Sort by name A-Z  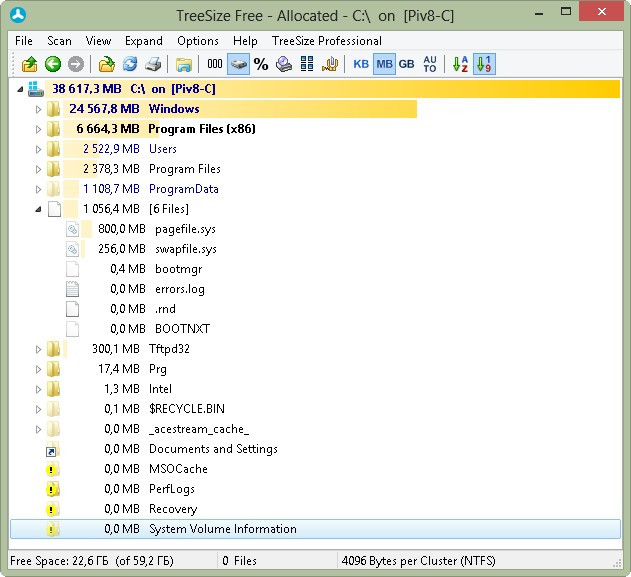pyautogui.click(x=460, y=64)
